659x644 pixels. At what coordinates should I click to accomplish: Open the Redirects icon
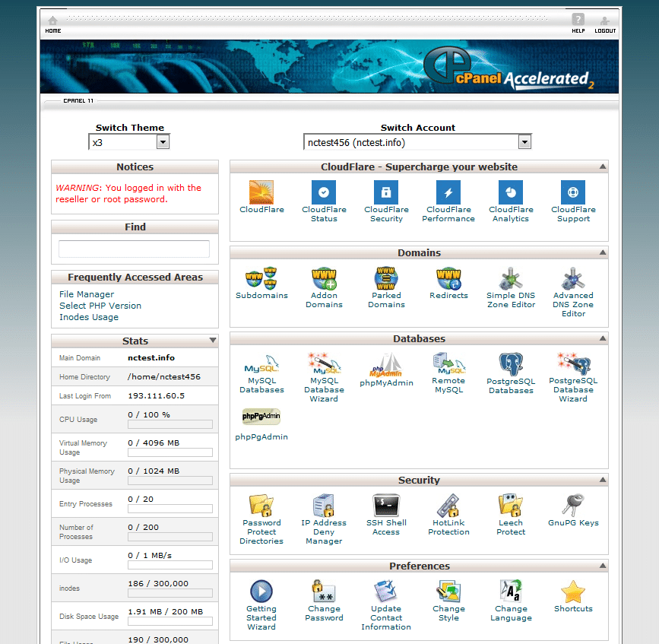coord(448,278)
